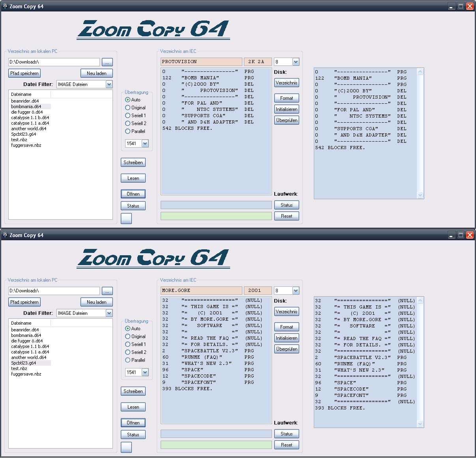Image resolution: width=476 pixels, height=458 pixels.
Task: Expand device number 8 dropdown in MORE.GORE window
Action: [296, 291]
